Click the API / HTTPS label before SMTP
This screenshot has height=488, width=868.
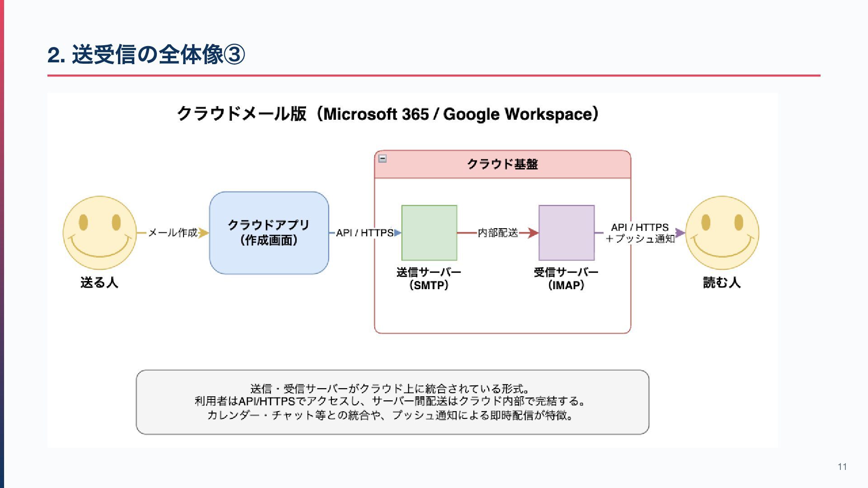(364, 233)
